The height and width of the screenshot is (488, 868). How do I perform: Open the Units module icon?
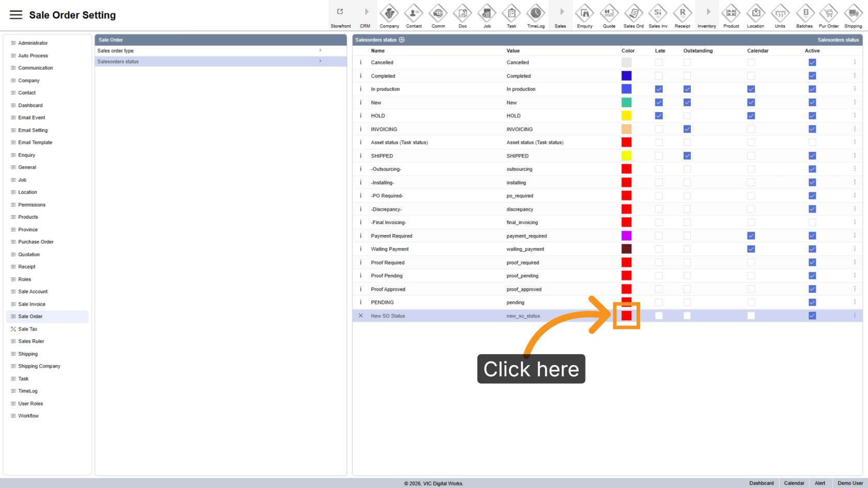click(x=780, y=15)
